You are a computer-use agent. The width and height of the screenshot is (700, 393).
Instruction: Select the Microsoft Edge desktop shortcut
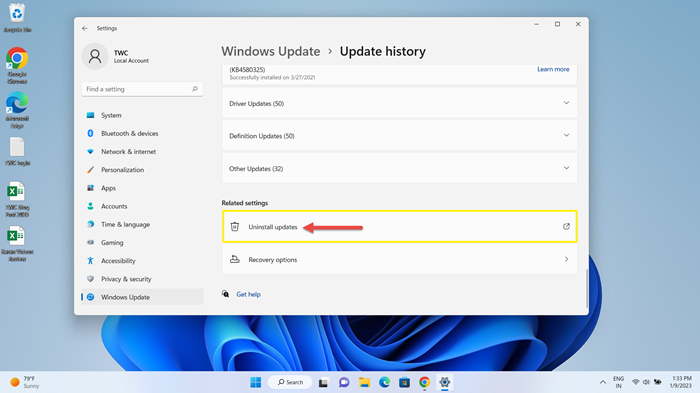tap(17, 110)
